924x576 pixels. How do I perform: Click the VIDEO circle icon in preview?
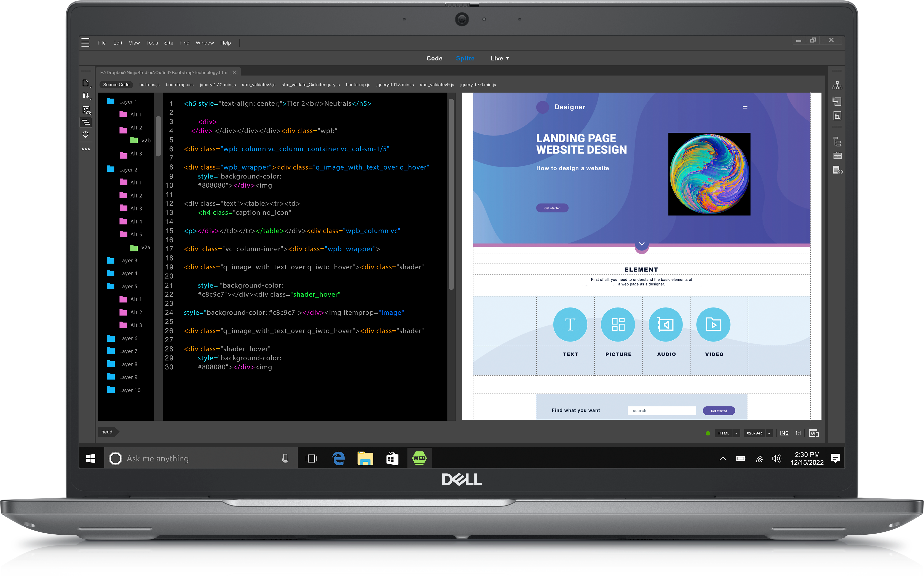(713, 325)
